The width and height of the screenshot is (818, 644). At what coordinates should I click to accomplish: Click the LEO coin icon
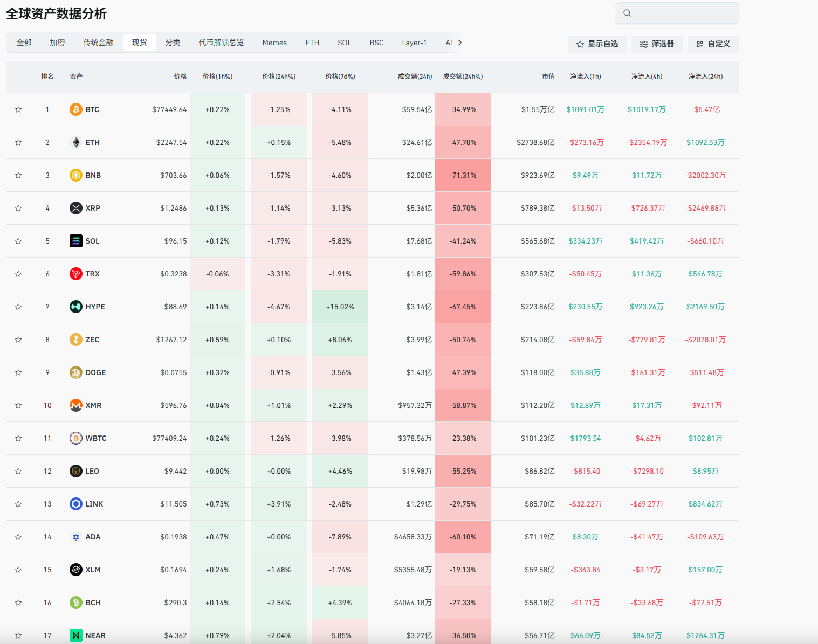coord(76,471)
